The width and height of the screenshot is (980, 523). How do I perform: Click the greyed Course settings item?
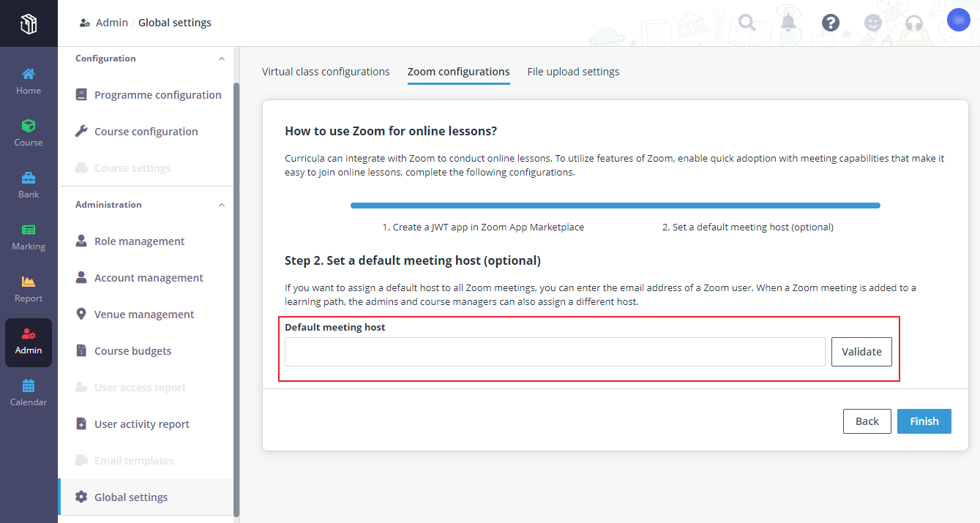coord(146,168)
